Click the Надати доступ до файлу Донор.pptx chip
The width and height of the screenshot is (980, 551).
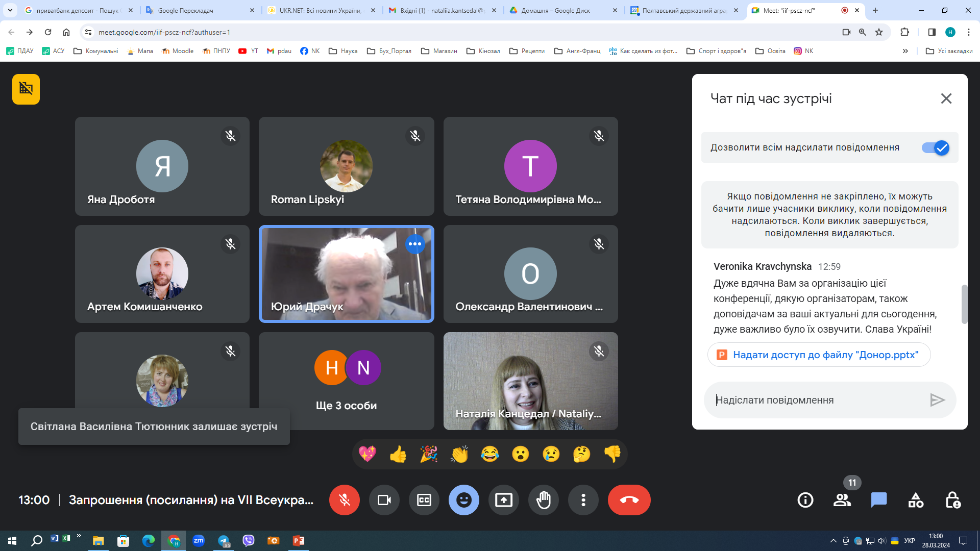tap(819, 355)
